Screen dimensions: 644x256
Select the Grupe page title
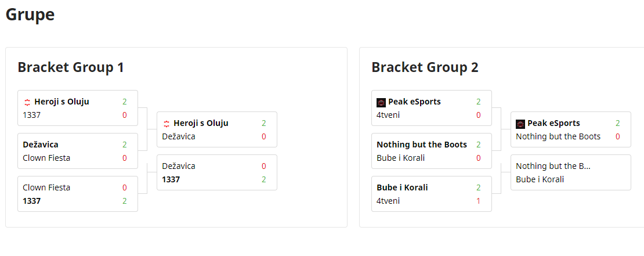(x=30, y=15)
